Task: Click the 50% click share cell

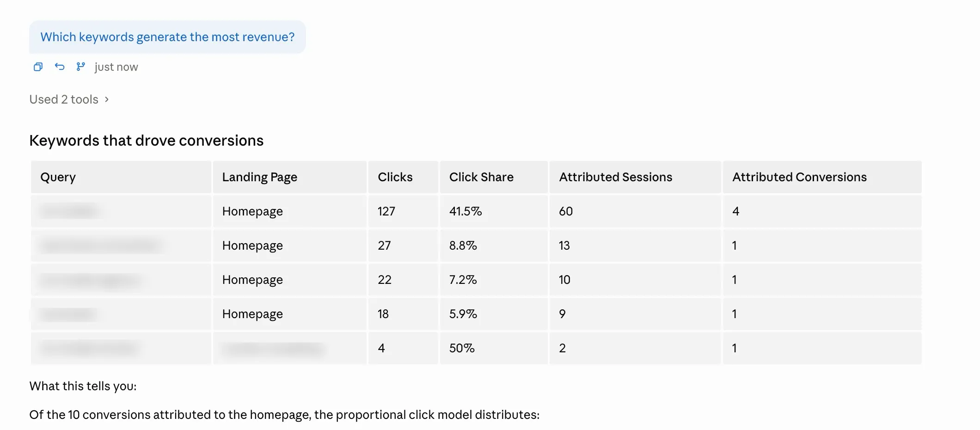Action: click(x=462, y=348)
